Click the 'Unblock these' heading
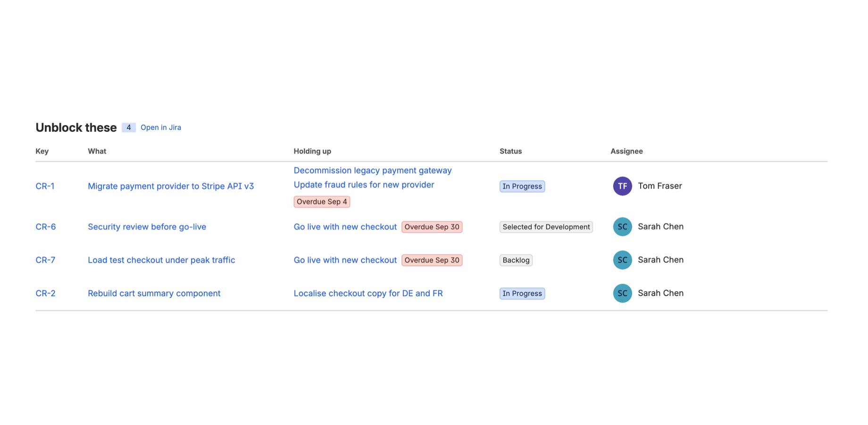The height and width of the screenshot is (425, 868). 76,127
